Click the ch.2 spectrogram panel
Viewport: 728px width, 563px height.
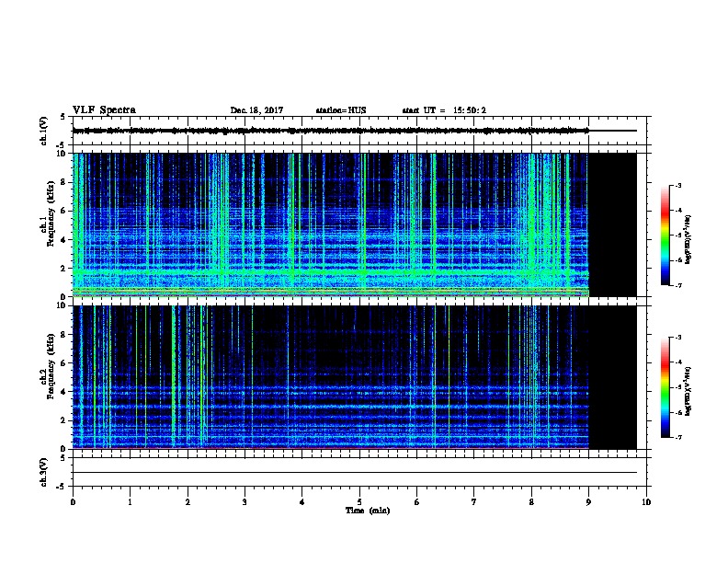[x=354, y=377]
